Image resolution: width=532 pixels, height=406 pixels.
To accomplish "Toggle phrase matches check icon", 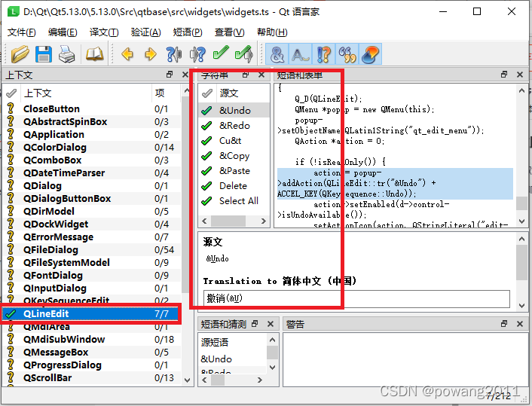I will [x=347, y=54].
